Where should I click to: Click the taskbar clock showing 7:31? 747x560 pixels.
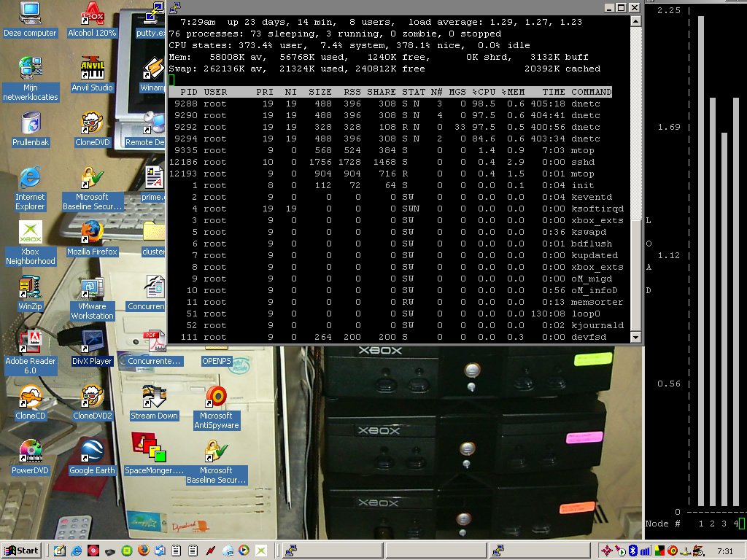pos(725,551)
